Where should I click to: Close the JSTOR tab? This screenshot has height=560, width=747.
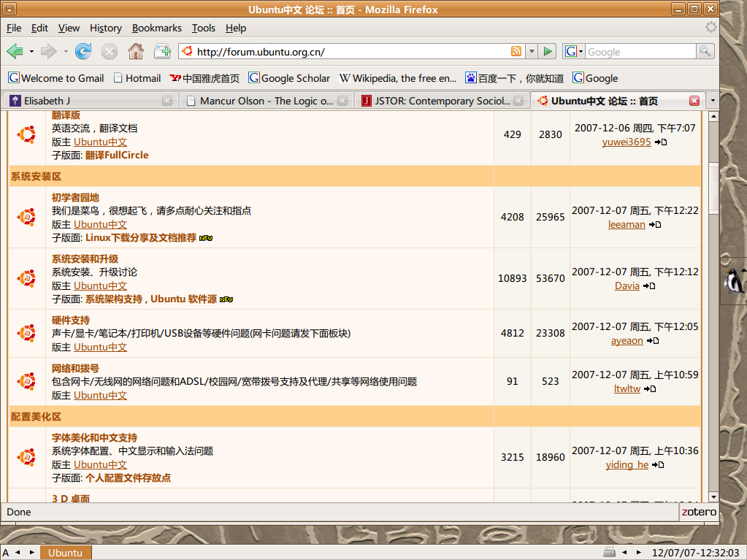518,101
